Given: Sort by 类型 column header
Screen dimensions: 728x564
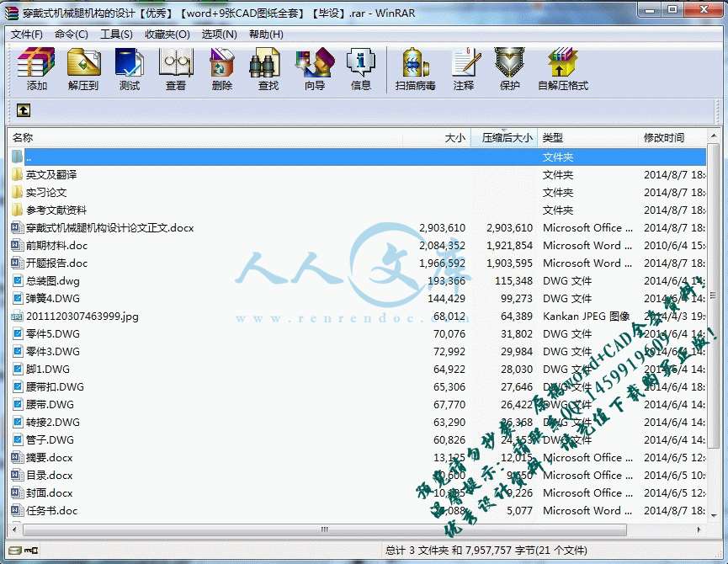Looking at the screenshot, I should pos(587,138).
